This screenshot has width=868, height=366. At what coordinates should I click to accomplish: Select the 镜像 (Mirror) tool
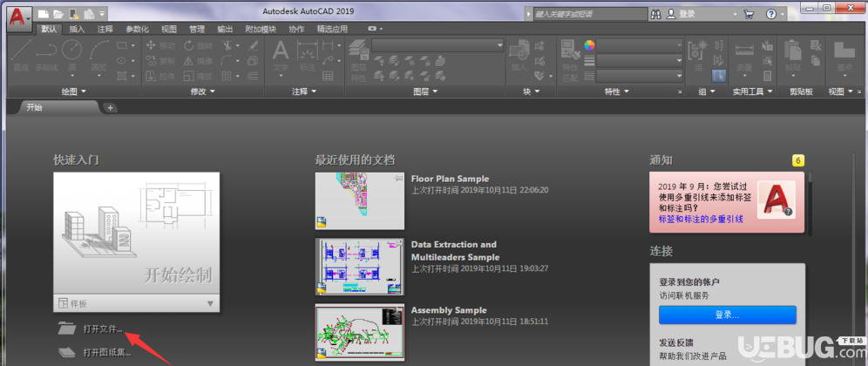coord(196,61)
